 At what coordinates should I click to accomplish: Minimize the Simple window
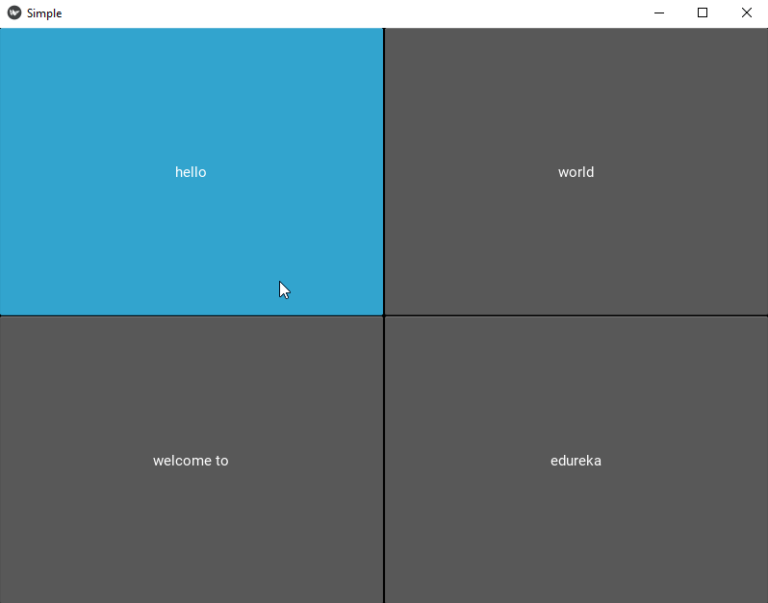[x=659, y=13]
